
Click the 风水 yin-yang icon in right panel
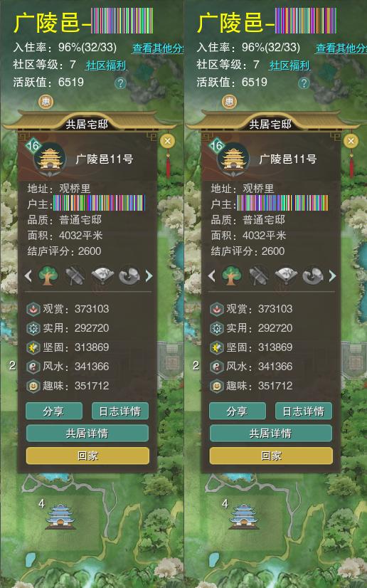pyautogui.click(x=217, y=367)
